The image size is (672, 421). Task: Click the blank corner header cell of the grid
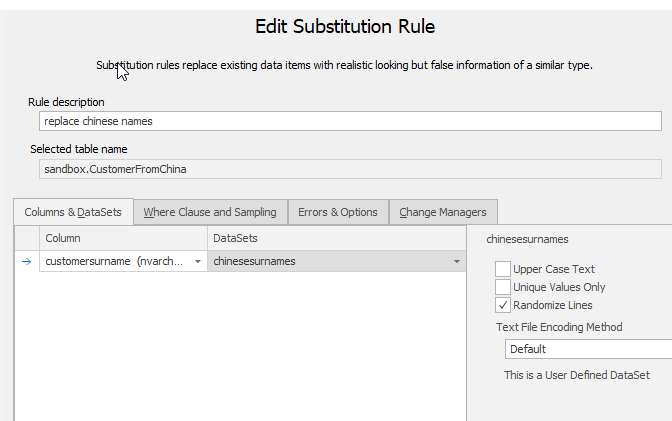pyautogui.click(x=27, y=238)
